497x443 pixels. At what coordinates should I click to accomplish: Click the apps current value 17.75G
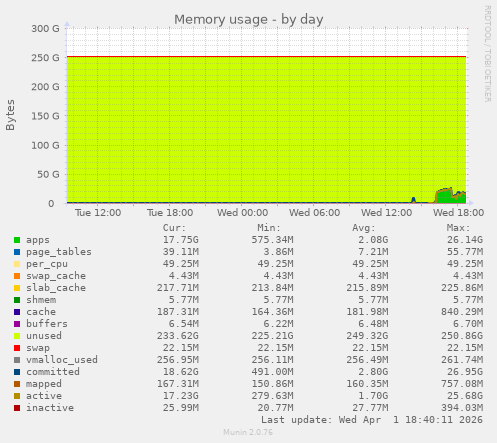pyautogui.click(x=181, y=240)
